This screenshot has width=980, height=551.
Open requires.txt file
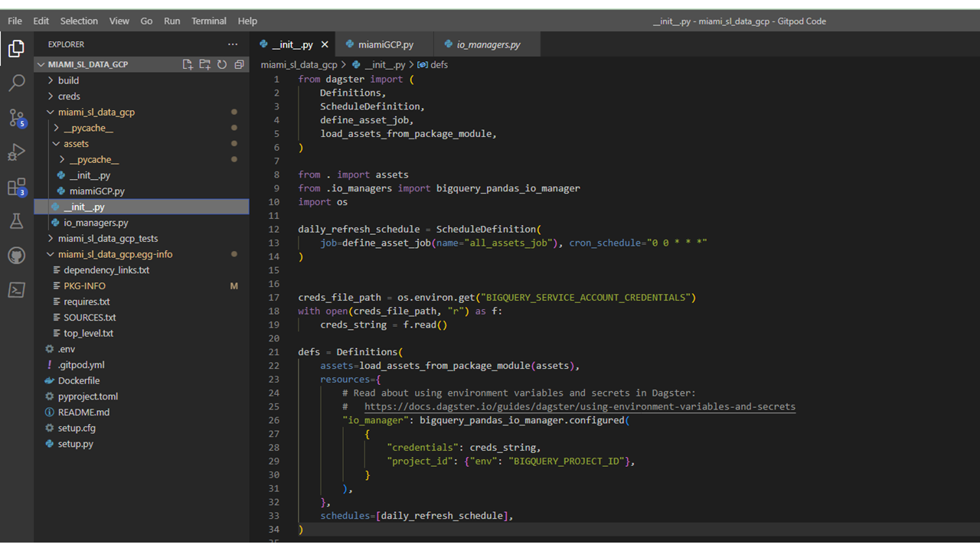pos(142,302)
